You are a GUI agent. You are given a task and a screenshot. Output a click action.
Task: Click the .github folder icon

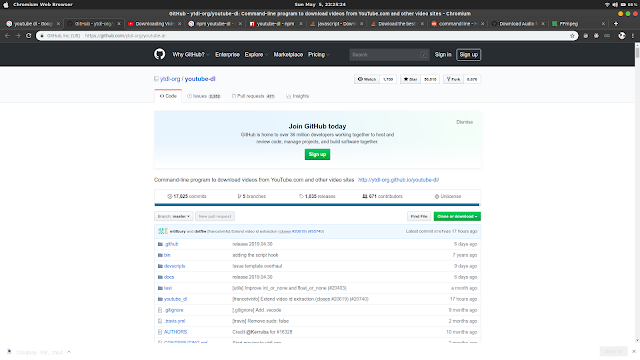point(160,244)
